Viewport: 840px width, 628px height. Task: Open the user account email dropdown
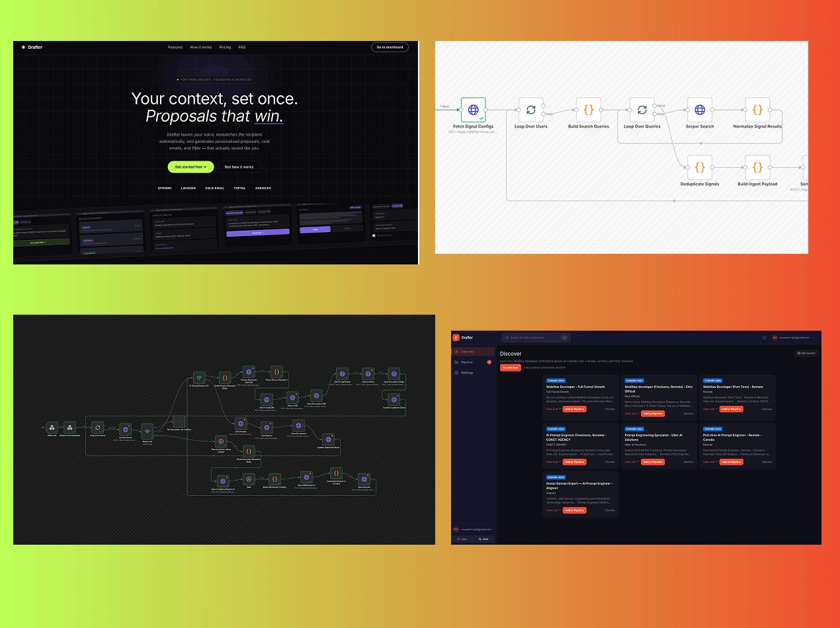794,337
